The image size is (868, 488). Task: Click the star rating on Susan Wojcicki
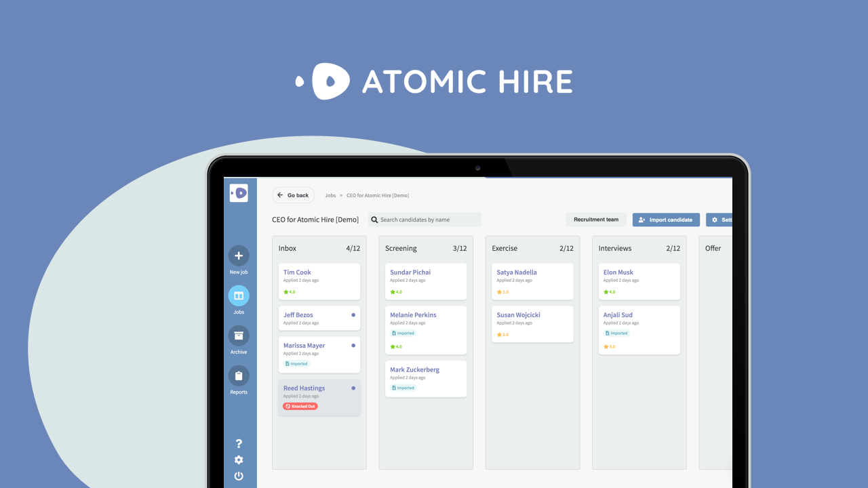[502, 335]
